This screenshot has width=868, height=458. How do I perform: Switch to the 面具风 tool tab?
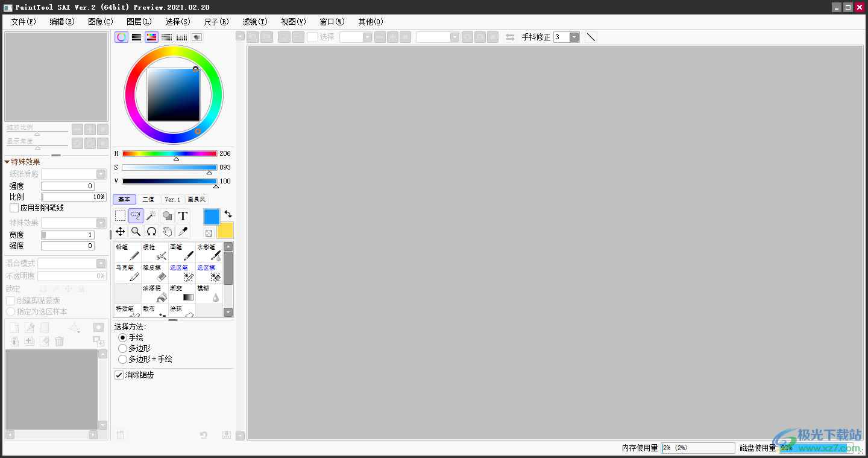197,199
